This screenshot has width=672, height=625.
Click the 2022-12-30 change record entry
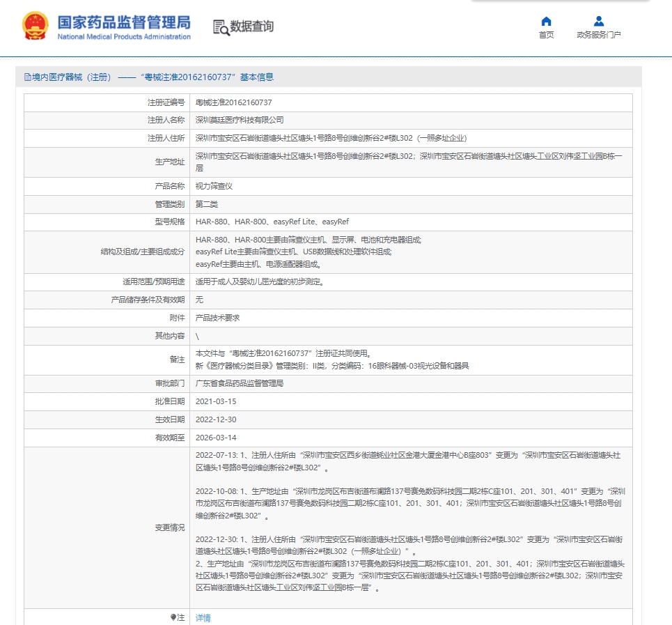pos(410,563)
